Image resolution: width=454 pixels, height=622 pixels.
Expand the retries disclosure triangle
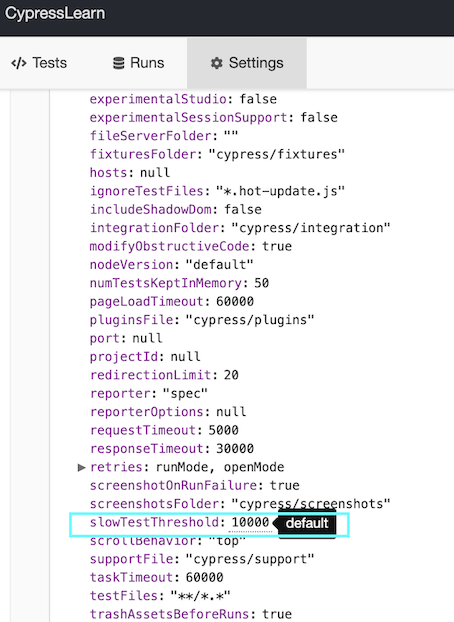click(81, 467)
